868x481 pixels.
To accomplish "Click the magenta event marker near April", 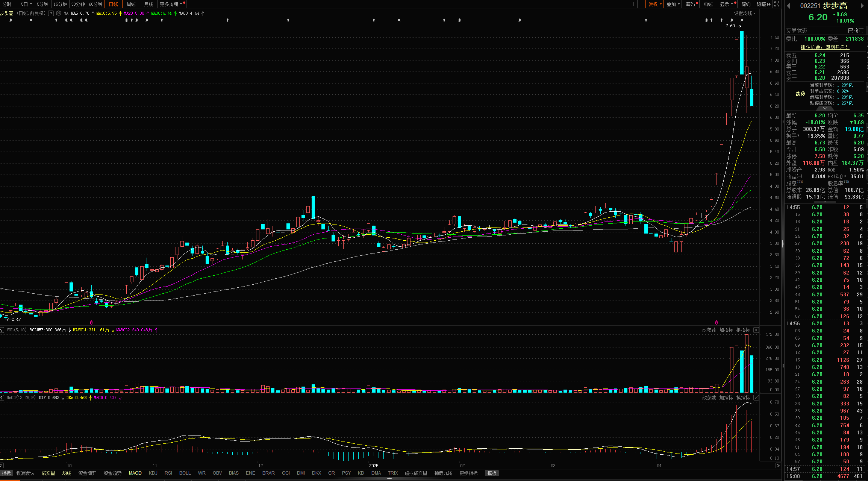I will (717, 322).
